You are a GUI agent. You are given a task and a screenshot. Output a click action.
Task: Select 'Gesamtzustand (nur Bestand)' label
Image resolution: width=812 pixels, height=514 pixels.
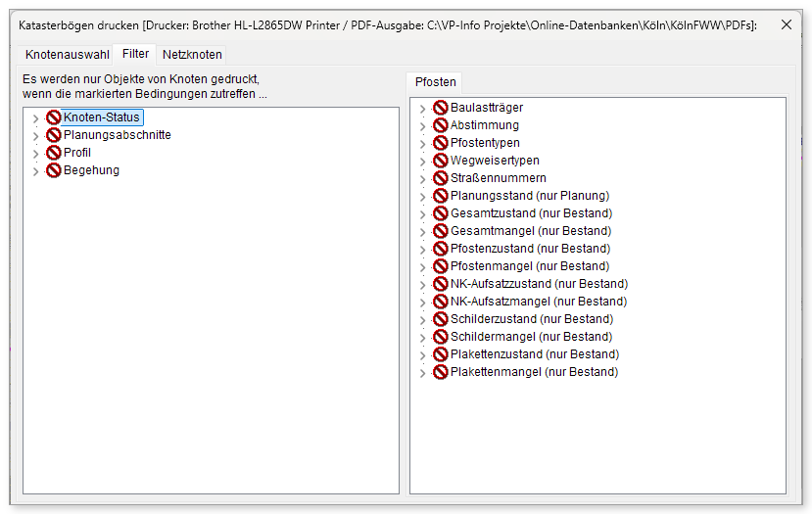[x=531, y=213]
